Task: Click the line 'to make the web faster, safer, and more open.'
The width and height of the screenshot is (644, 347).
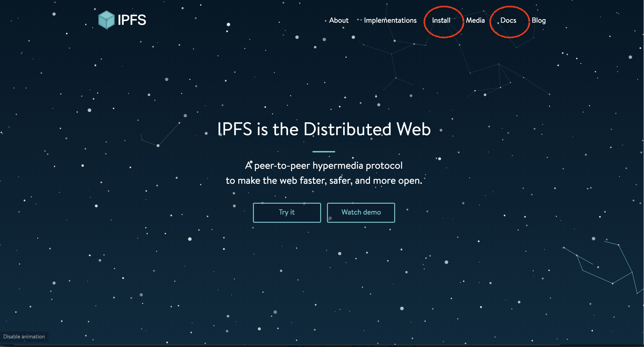Action: (324, 181)
